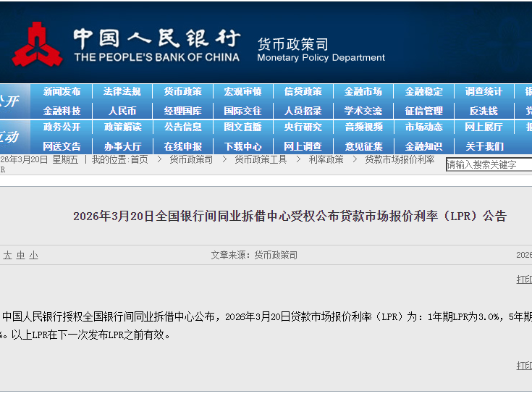Go to 下载中心 page
532x399 pixels.
click(x=243, y=146)
